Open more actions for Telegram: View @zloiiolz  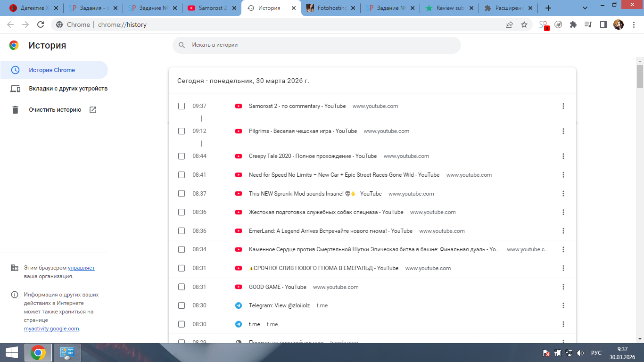click(563, 305)
